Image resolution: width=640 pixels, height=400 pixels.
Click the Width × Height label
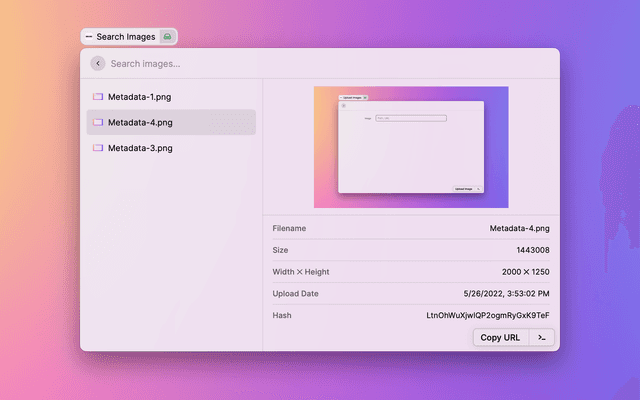[301, 272]
